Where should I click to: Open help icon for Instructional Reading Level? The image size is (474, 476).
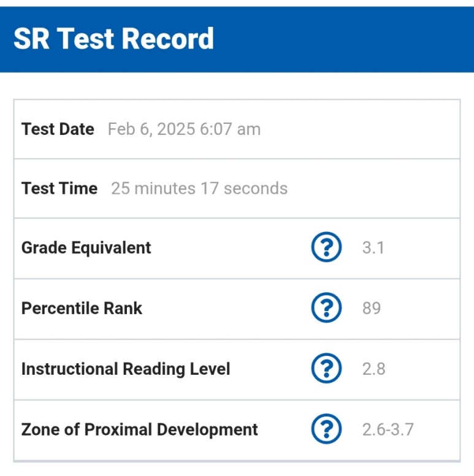(x=326, y=369)
